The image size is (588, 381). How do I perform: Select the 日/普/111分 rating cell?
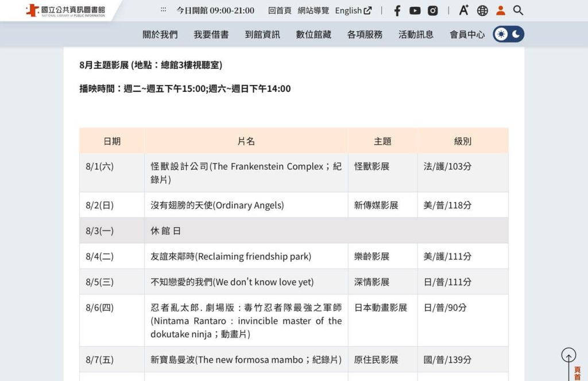[x=463, y=282]
